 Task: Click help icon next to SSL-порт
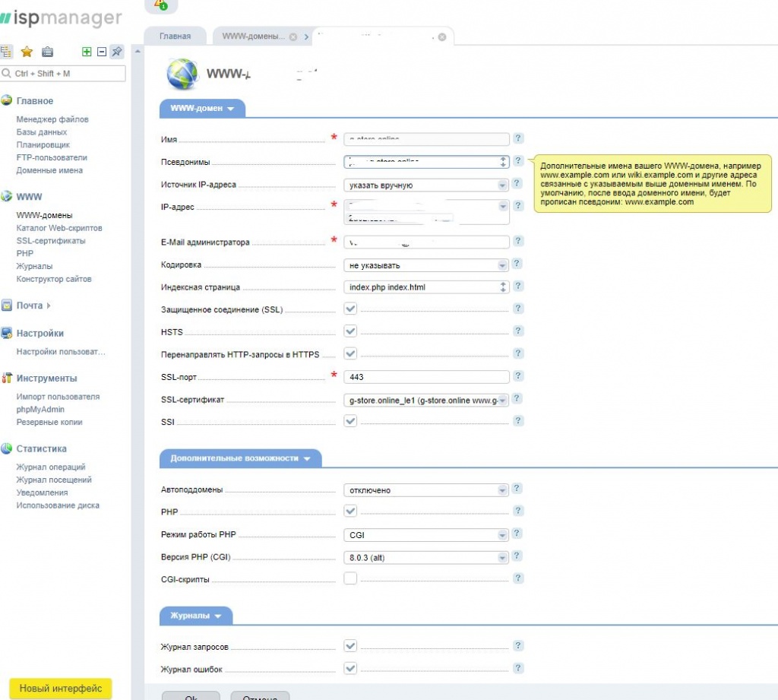click(518, 376)
